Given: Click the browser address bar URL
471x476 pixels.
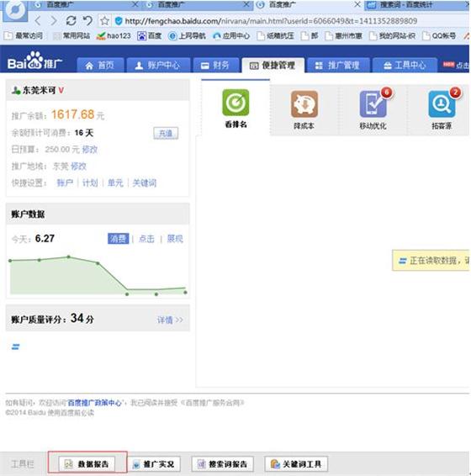Looking at the screenshot, I should 271,21.
